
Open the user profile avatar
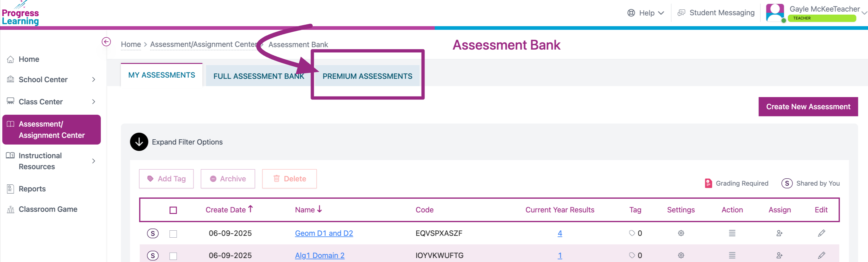coord(775,13)
